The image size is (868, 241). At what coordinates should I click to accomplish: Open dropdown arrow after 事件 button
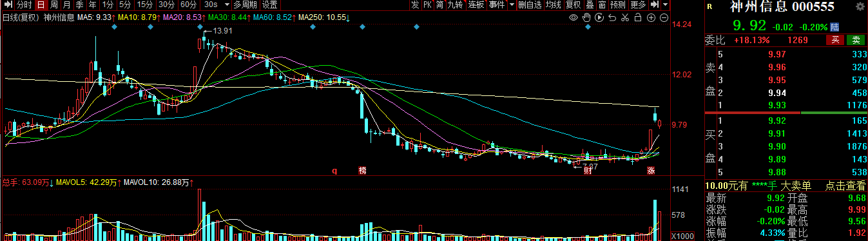coord(512,5)
